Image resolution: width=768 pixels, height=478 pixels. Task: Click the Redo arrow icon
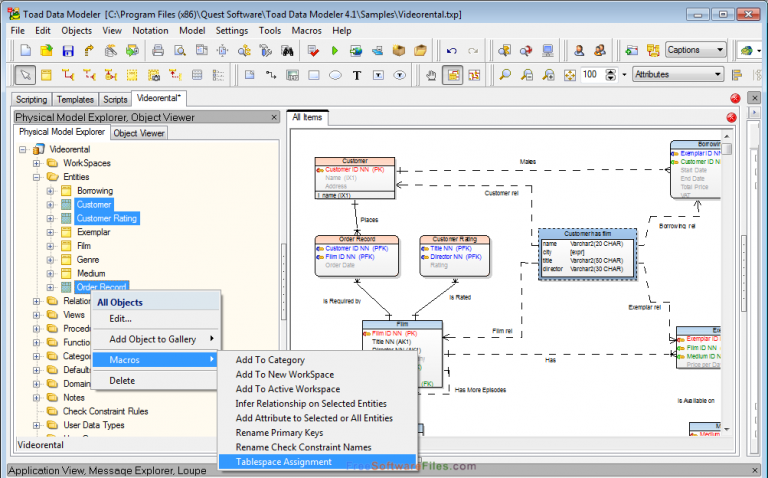473,50
